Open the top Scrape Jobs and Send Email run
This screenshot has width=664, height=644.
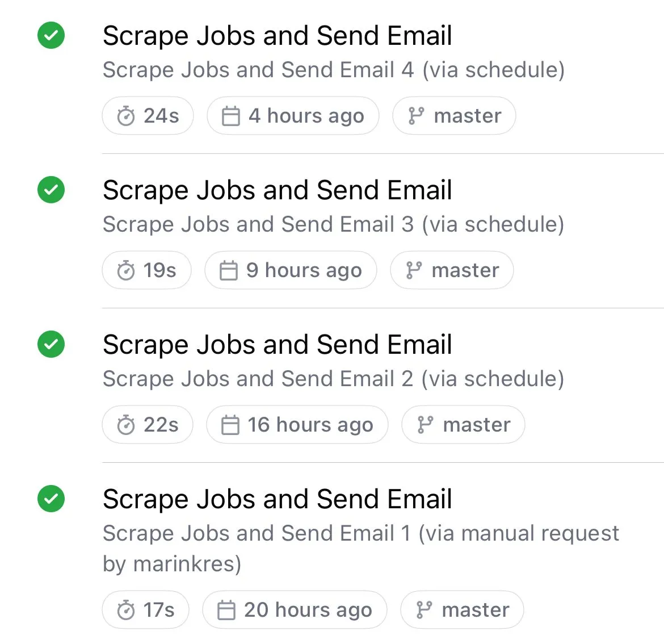[x=277, y=36]
